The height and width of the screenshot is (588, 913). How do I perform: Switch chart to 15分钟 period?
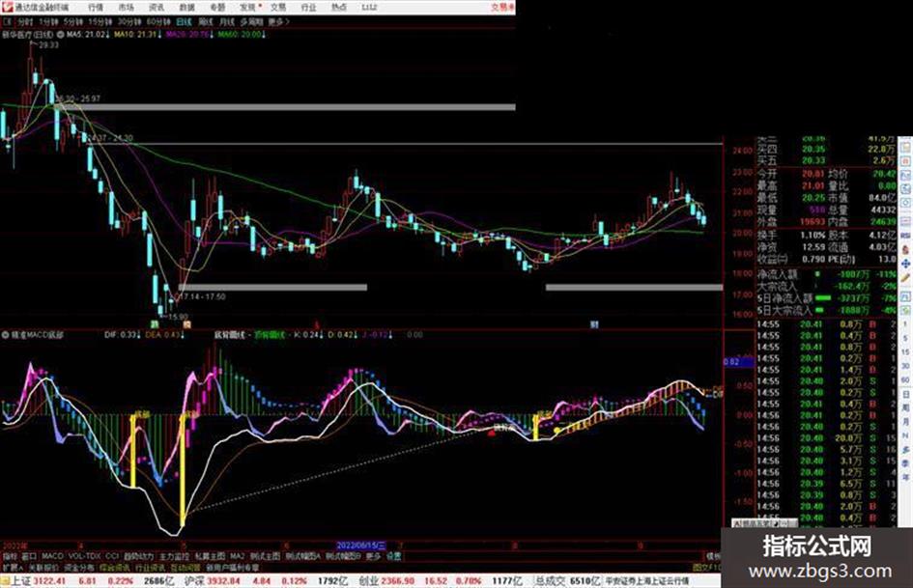(x=100, y=22)
